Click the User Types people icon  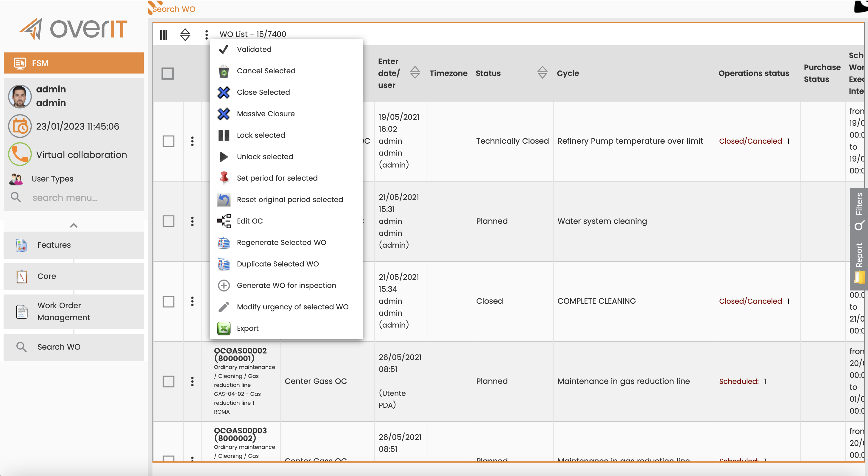coord(16,179)
